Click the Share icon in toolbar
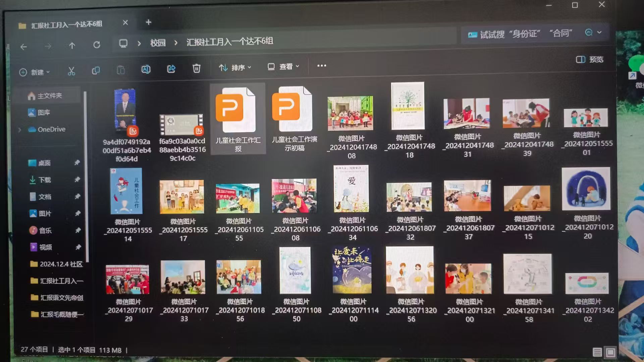The width and height of the screenshot is (644, 362). [x=171, y=69]
